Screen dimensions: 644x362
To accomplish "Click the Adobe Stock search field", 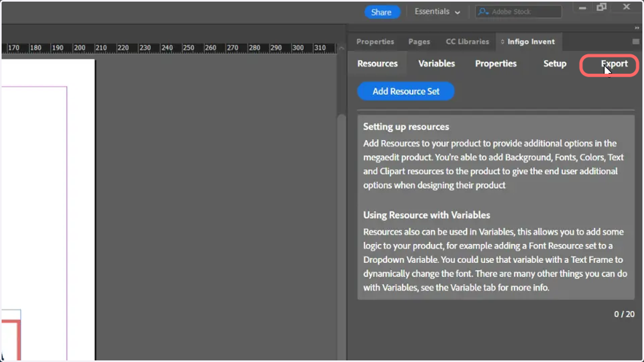I will [x=519, y=12].
